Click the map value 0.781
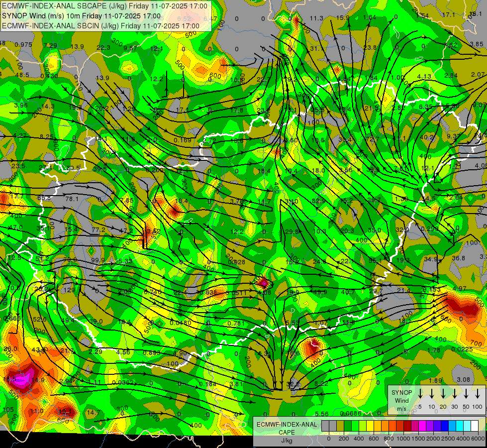The width and height of the screenshot is (487, 448). [236, 324]
